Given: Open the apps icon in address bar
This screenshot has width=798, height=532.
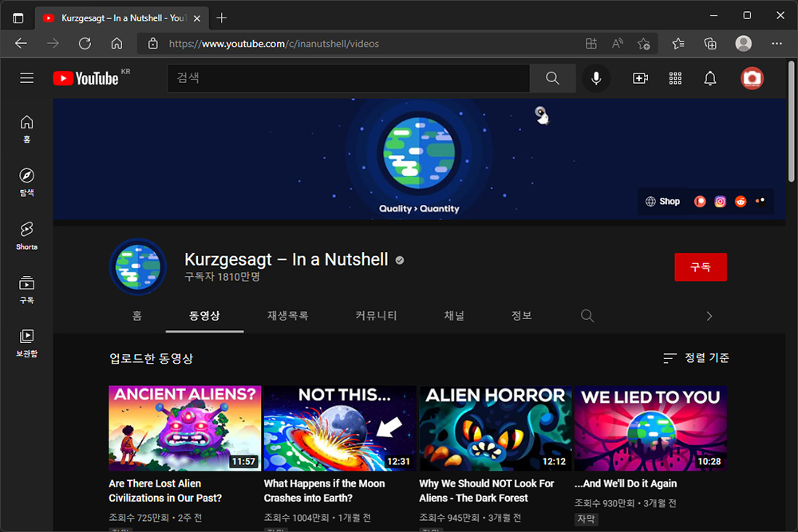Looking at the screenshot, I should click(x=591, y=44).
